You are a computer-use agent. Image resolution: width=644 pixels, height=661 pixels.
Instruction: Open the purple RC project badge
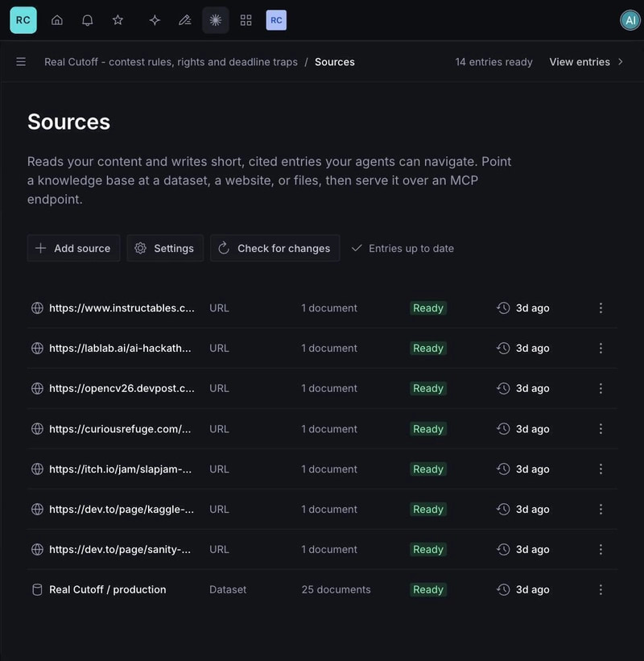(276, 20)
